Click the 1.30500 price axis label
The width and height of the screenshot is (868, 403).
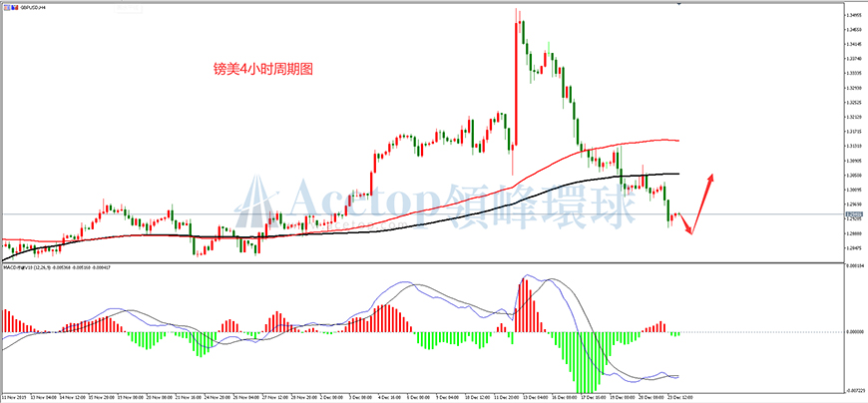[852, 175]
